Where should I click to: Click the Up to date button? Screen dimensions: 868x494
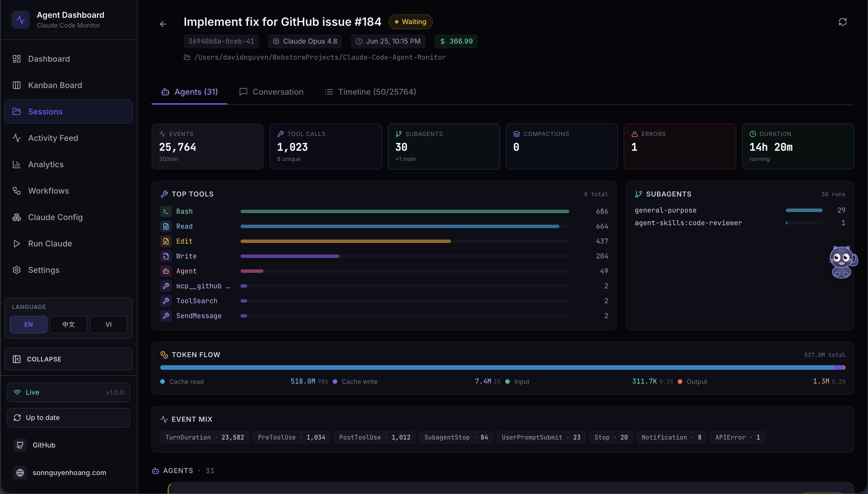click(69, 417)
